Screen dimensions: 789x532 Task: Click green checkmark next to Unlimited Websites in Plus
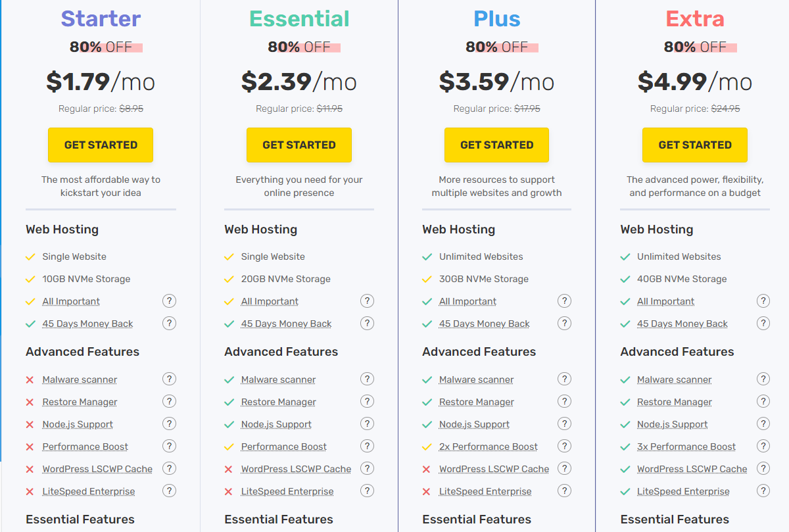[427, 256]
